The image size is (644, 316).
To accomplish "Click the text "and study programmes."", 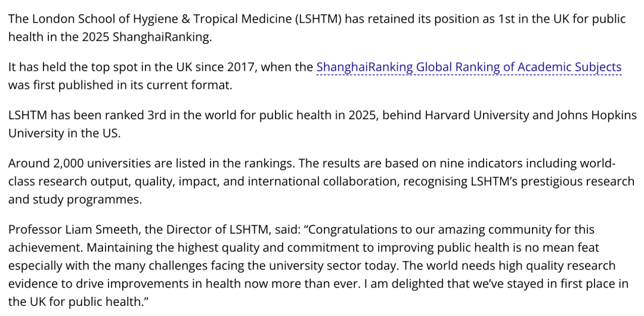I will (75, 199).
